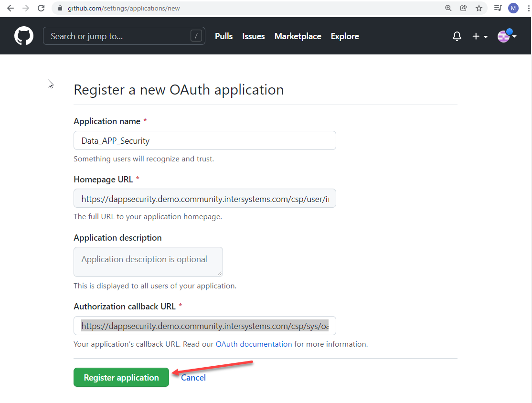The image size is (532, 403).
Task: Open the OAuth documentation link
Action: (254, 344)
